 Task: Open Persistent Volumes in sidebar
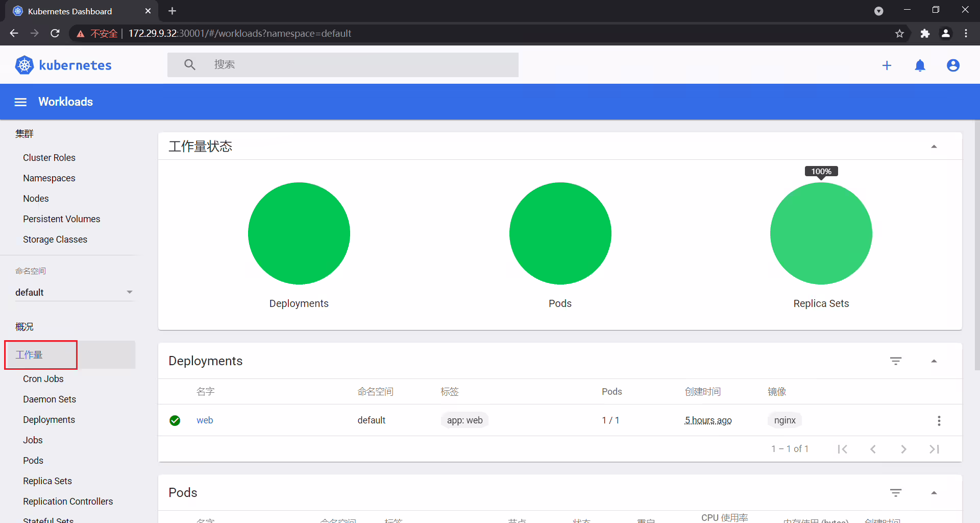(x=62, y=219)
